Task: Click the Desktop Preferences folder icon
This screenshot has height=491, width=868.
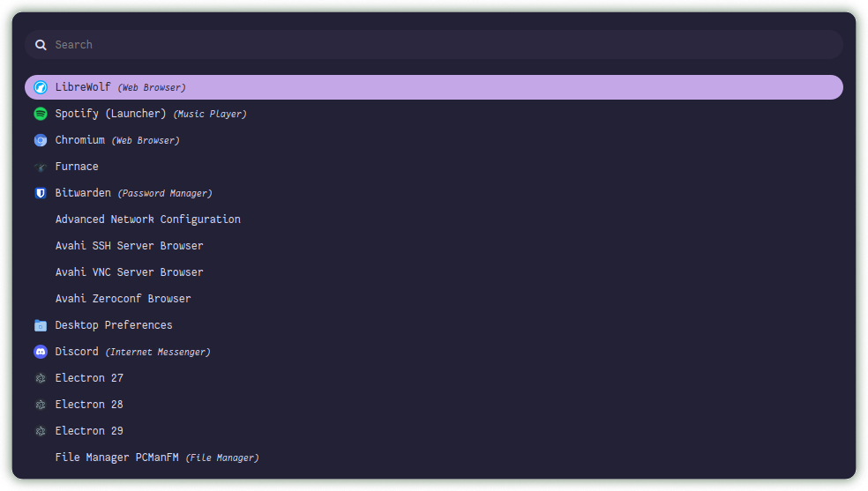Action: pos(41,325)
